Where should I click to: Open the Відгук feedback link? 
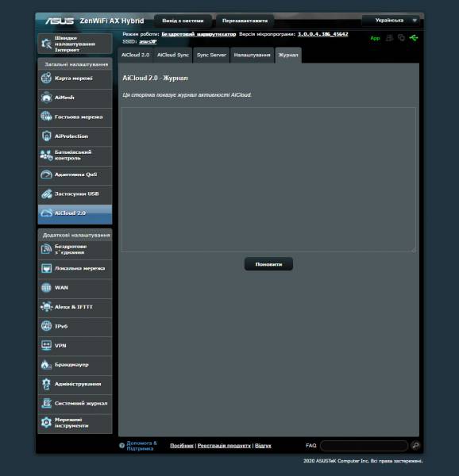coord(263,446)
